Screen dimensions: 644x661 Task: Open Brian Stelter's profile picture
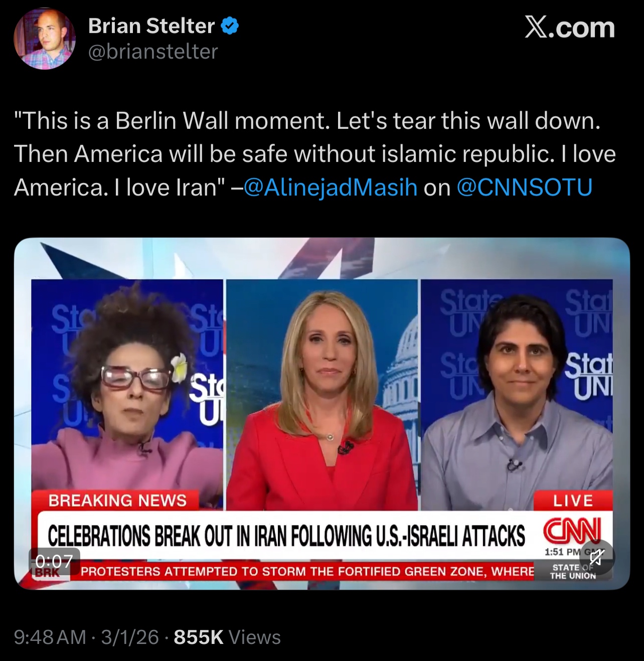coord(45,39)
